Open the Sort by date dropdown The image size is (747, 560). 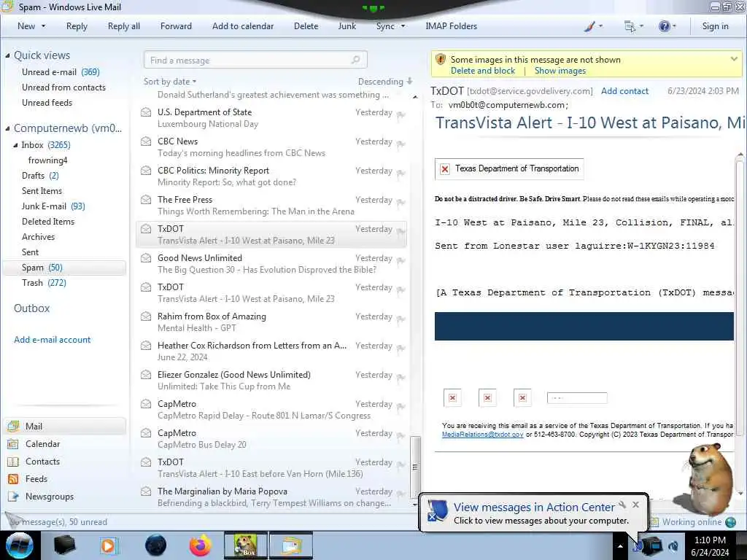[170, 82]
